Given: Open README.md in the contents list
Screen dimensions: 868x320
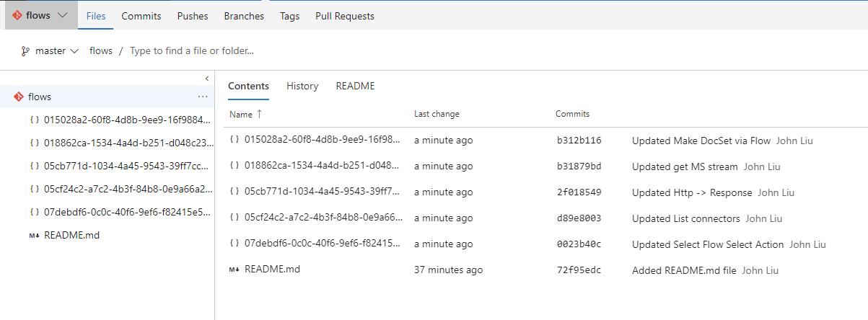Looking at the screenshot, I should (x=272, y=270).
